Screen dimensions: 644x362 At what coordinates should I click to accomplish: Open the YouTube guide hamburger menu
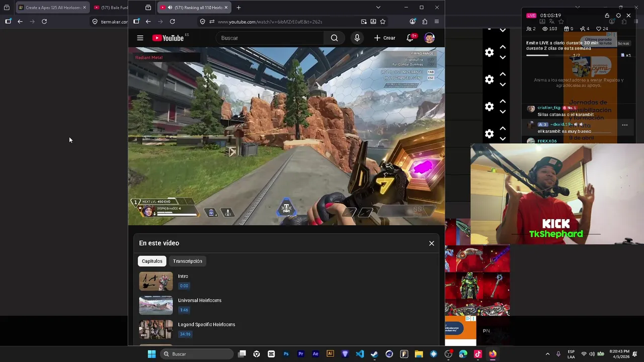click(x=140, y=38)
